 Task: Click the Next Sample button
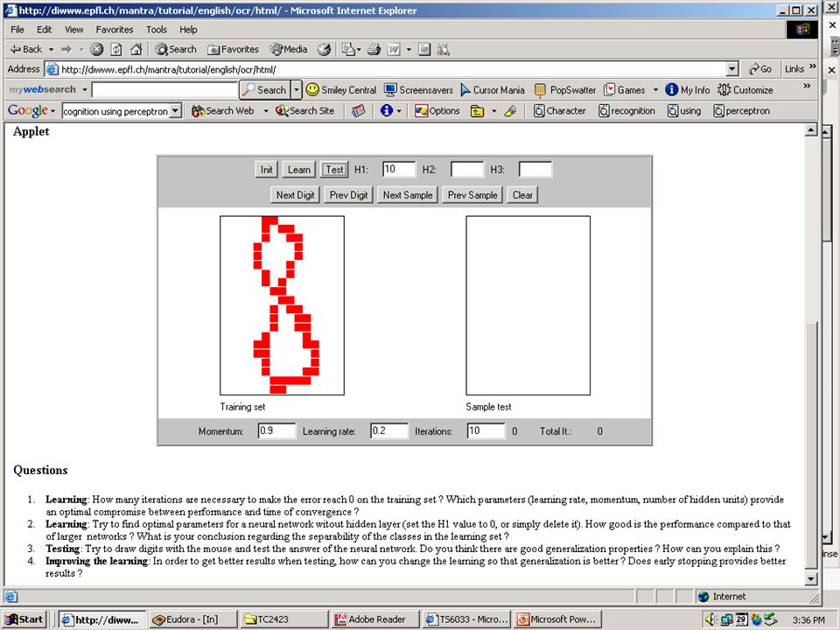pos(408,195)
